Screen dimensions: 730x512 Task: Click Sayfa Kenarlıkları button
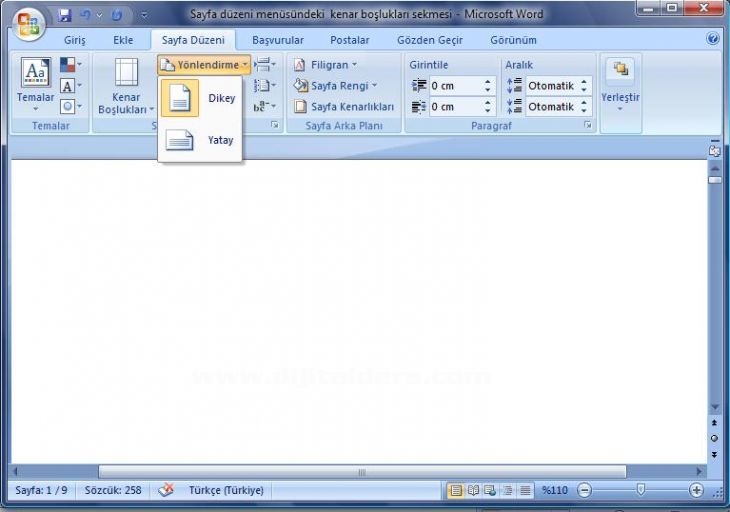click(x=344, y=107)
